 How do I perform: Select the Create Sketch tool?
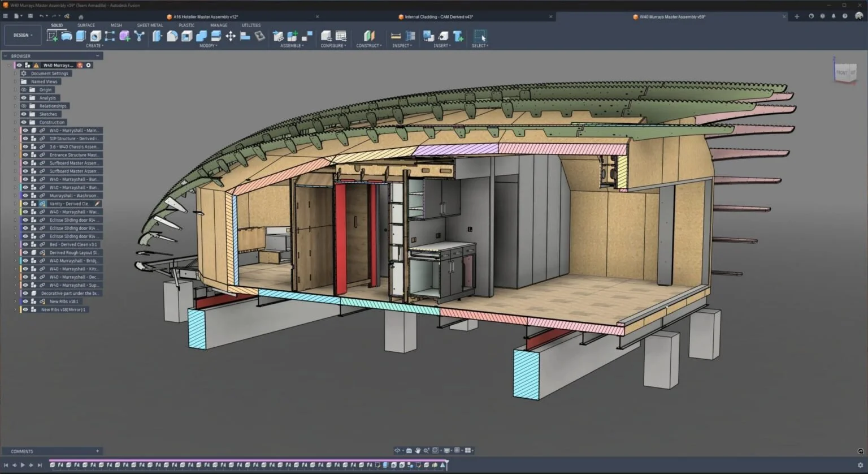53,36
